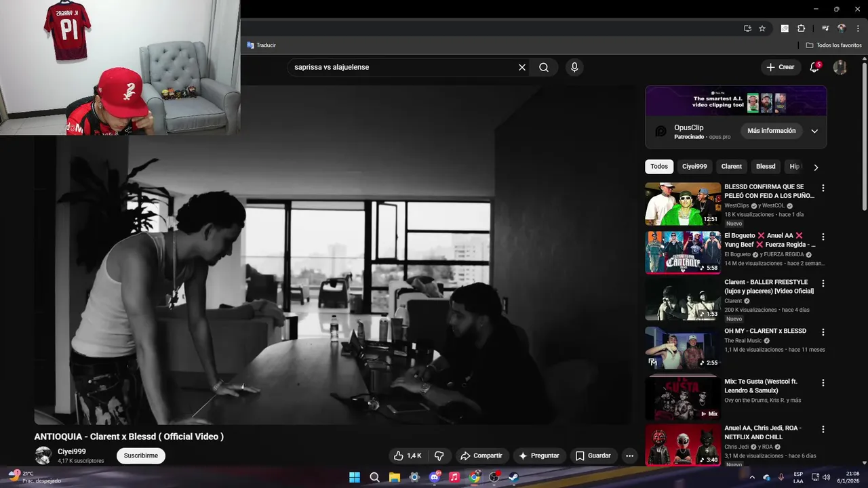
Task: Open system volume icon in tray
Action: tap(826, 477)
